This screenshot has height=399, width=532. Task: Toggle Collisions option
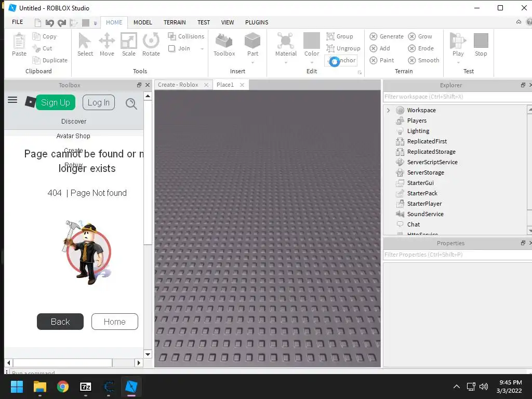(x=186, y=36)
